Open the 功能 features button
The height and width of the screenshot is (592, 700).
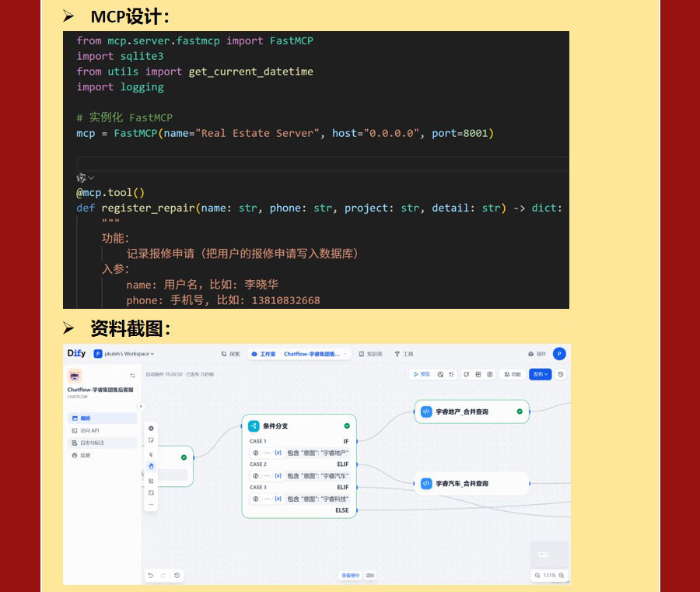512,374
